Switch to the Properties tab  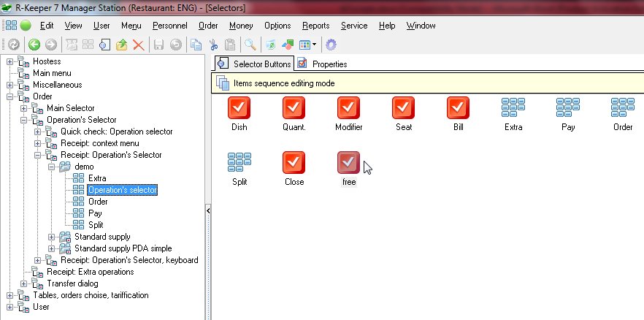pos(323,64)
